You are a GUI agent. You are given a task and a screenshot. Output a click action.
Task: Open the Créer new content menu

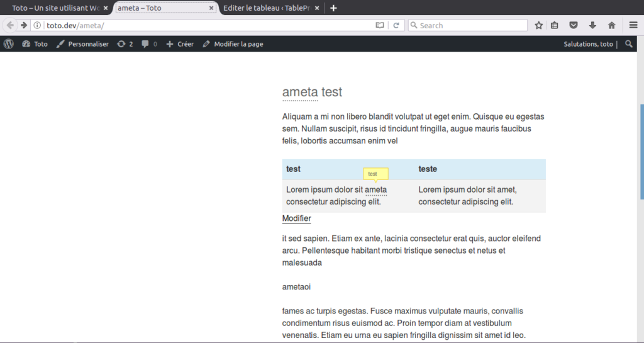coord(180,44)
